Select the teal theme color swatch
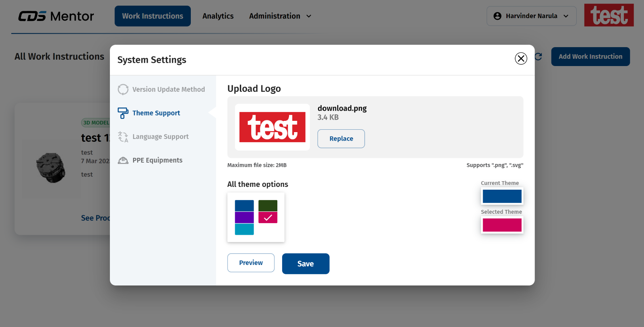The height and width of the screenshot is (327, 644). pyautogui.click(x=244, y=229)
